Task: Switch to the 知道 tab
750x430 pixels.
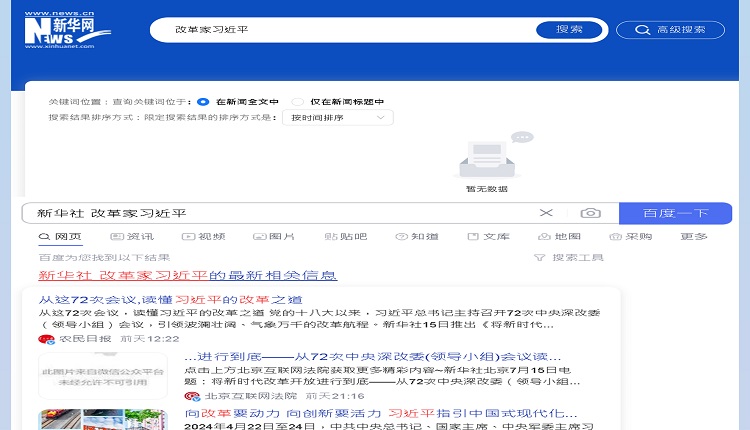Action: pyautogui.click(x=417, y=236)
